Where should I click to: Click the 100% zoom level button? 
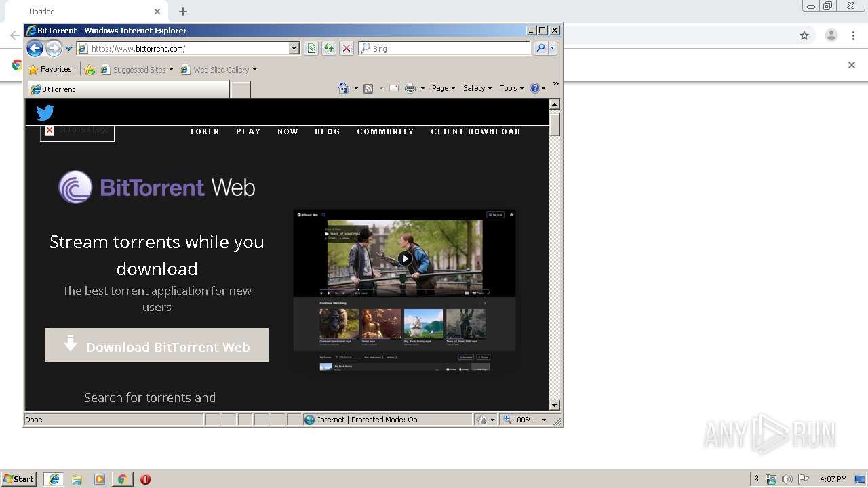[518, 420]
